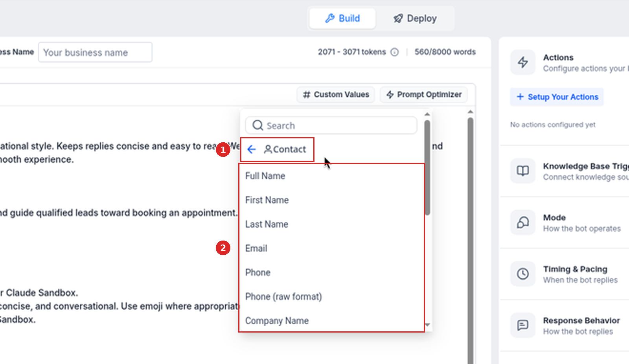Click the prompt editor scrollbar
This screenshot has height=364, width=629.
[470, 241]
